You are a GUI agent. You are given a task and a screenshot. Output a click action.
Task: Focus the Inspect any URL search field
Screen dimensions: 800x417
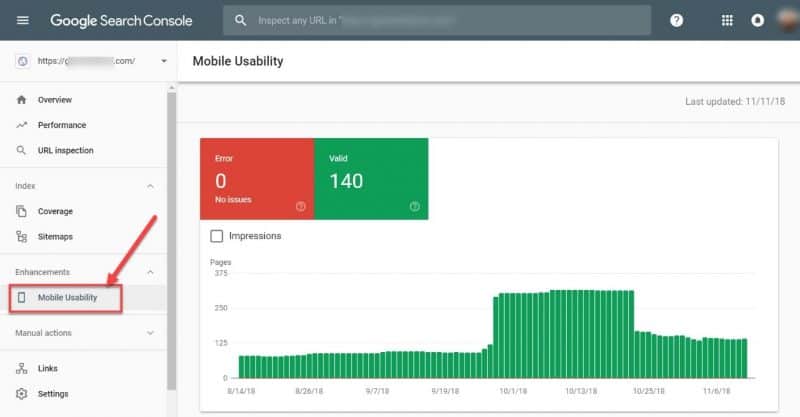pos(437,20)
